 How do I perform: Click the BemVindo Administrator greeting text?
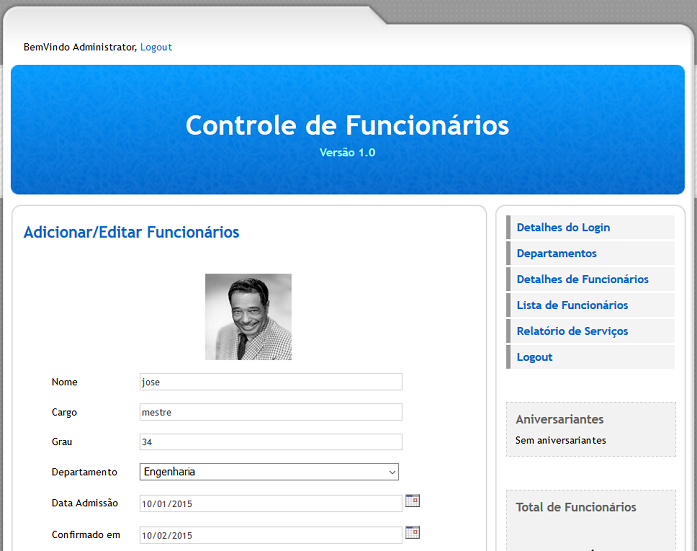[80, 47]
